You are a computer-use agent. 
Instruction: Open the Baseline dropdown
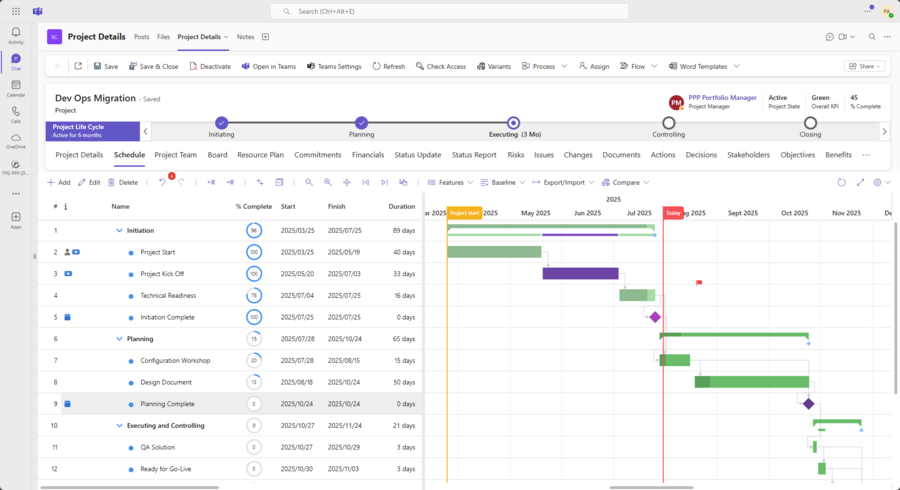502,182
